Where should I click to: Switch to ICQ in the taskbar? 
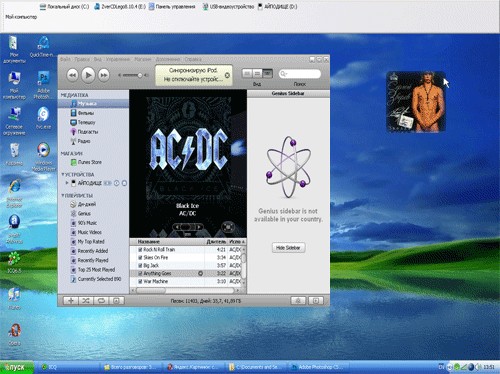pyautogui.click(x=67, y=367)
